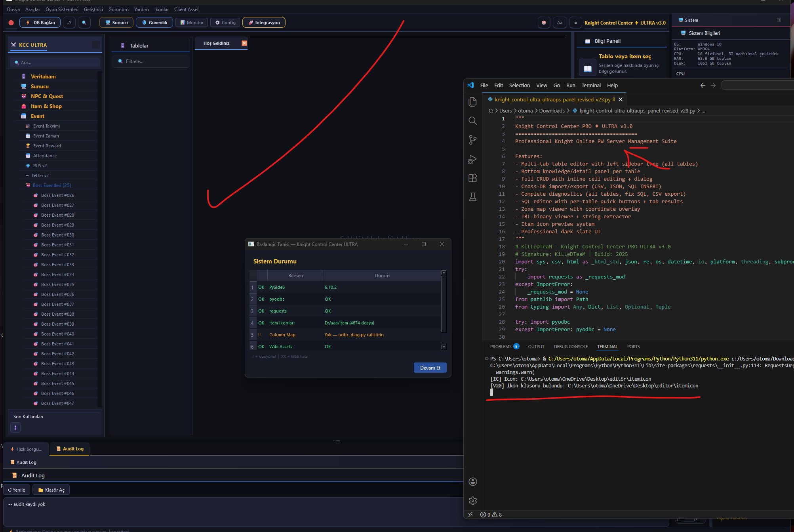The width and height of the screenshot is (794, 532).
Task: Open the otoma breadcrumb dropdown
Action: click(525, 111)
